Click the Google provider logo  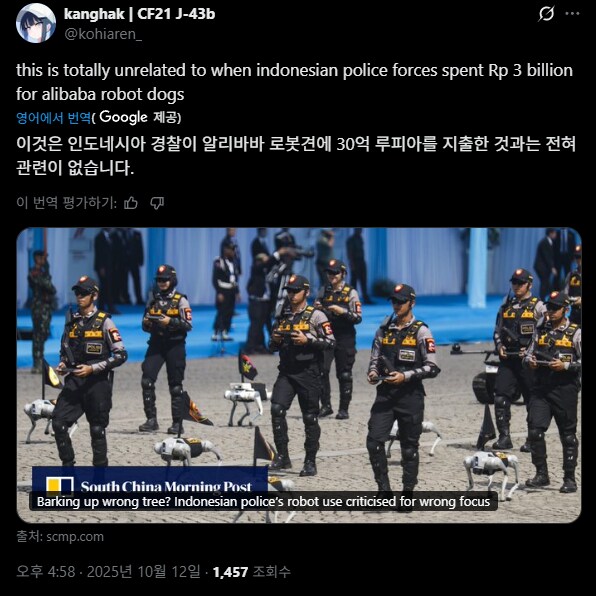point(124,117)
